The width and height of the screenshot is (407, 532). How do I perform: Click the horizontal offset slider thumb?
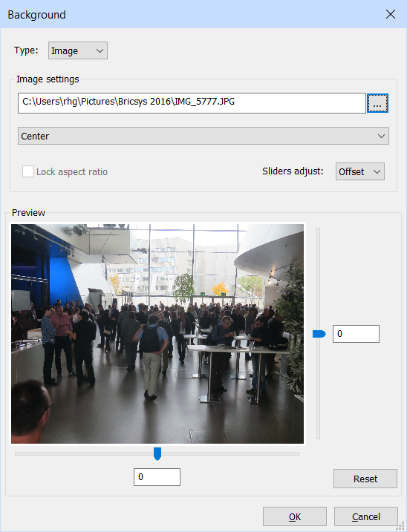click(157, 453)
